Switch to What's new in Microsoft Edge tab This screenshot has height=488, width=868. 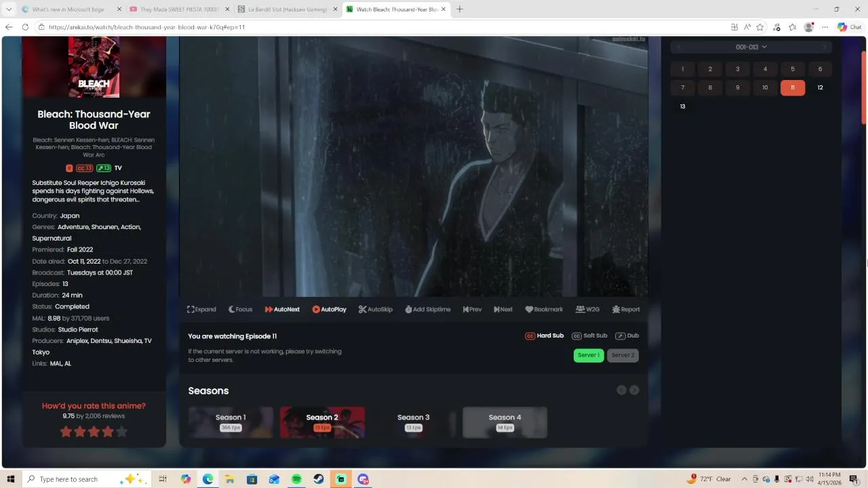[x=71, y=9]
